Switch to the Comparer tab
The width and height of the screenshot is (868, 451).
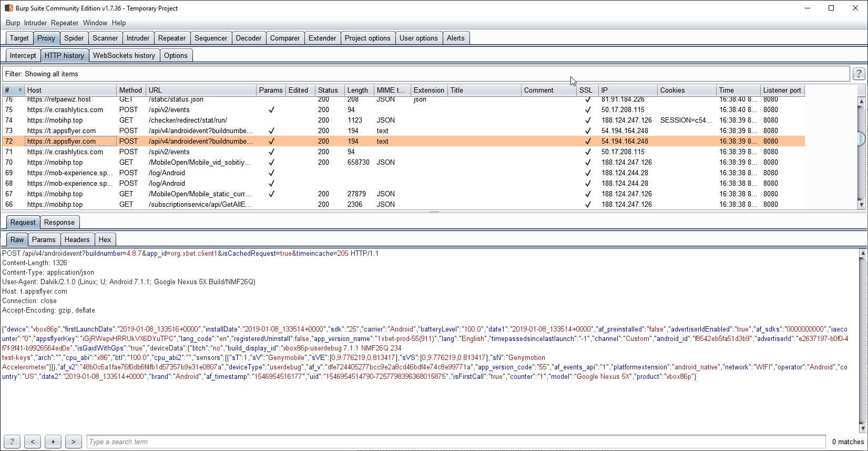(x=285, y=38)
